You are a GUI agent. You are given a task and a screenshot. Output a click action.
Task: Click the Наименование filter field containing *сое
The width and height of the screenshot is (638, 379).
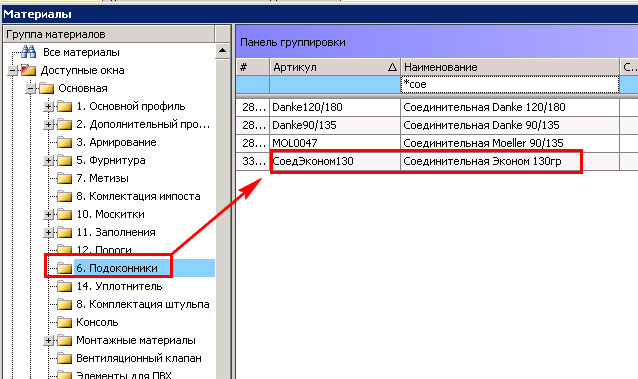[510, 84]
